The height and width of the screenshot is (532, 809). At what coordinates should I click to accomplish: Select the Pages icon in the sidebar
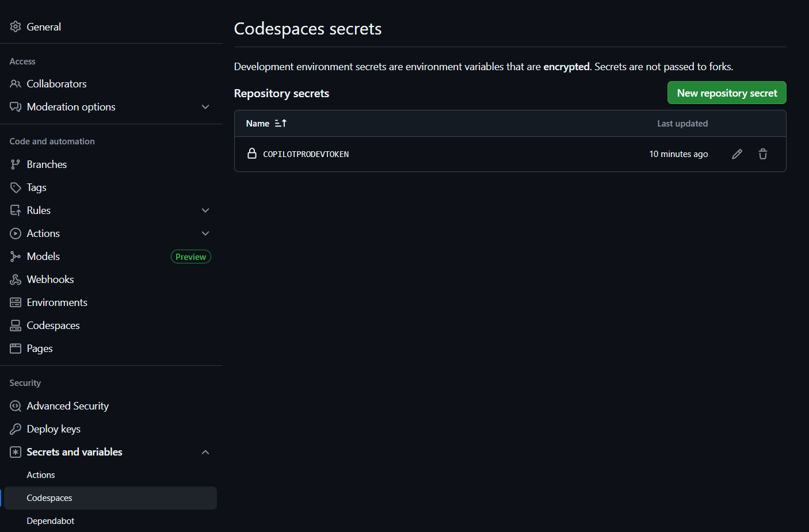(x=15, y=348)
